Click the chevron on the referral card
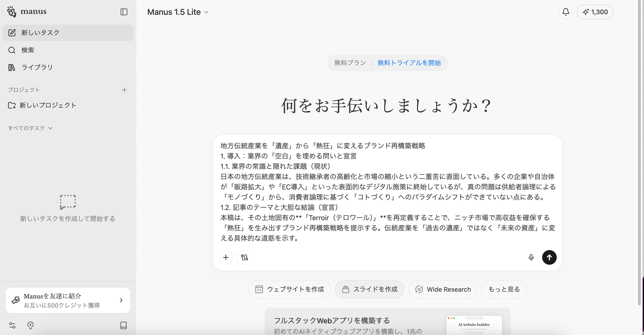Screen dimensions: 644x335 121,300
